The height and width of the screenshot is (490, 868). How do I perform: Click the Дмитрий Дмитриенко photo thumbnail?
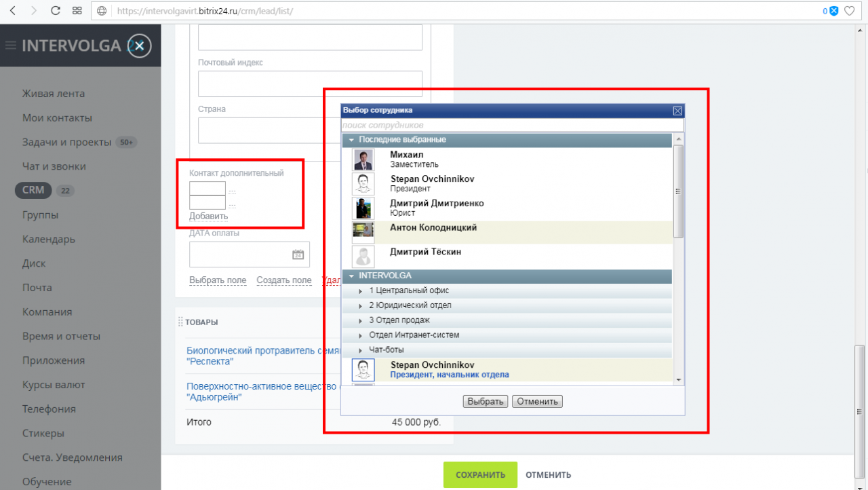pyautogui.click(x=363, y=208)
